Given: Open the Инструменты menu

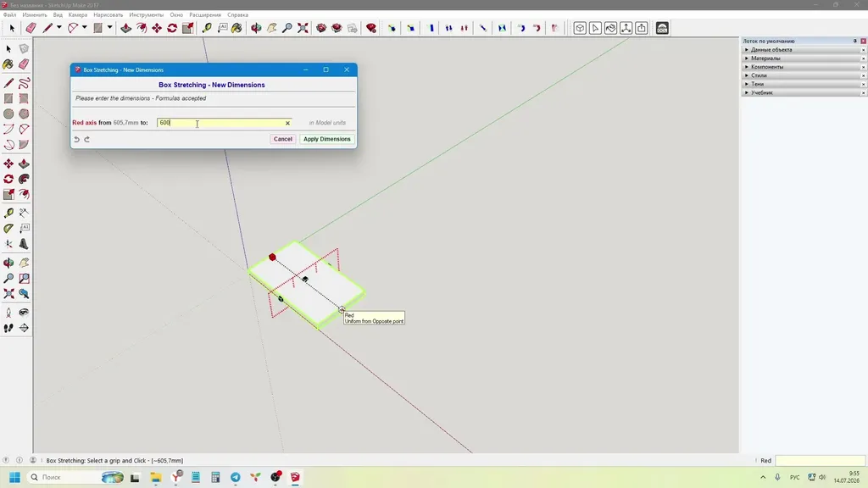Looking at the screenshot, I should click(146, 15).
